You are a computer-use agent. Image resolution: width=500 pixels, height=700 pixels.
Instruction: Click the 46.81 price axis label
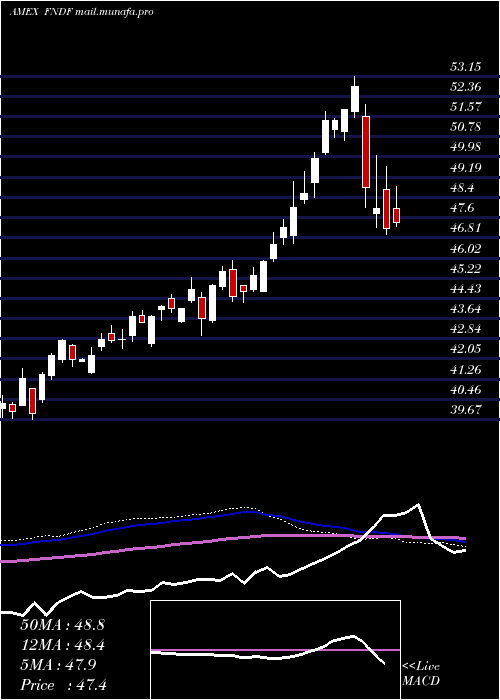point(465,228)
